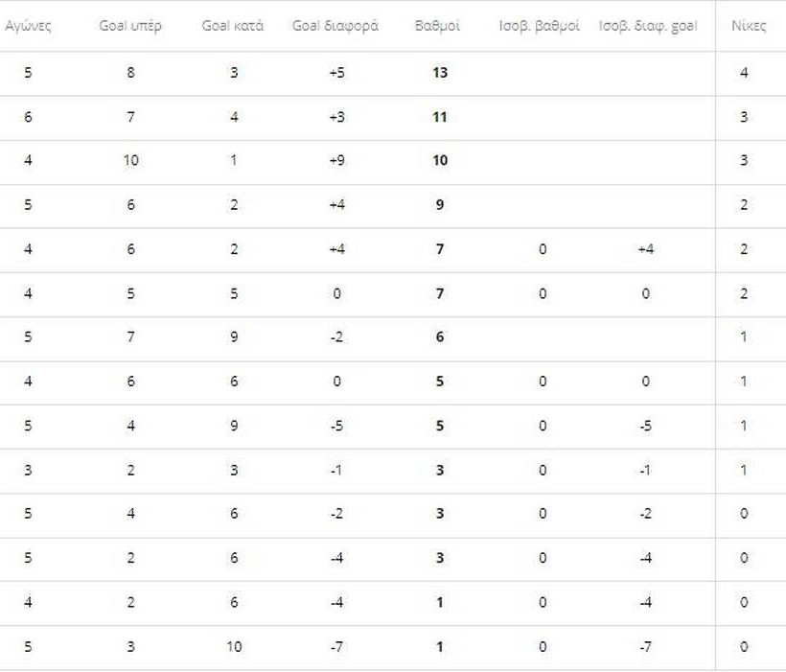
Task: Sort table by Goal διαφορά header
Action: (335, 26)
